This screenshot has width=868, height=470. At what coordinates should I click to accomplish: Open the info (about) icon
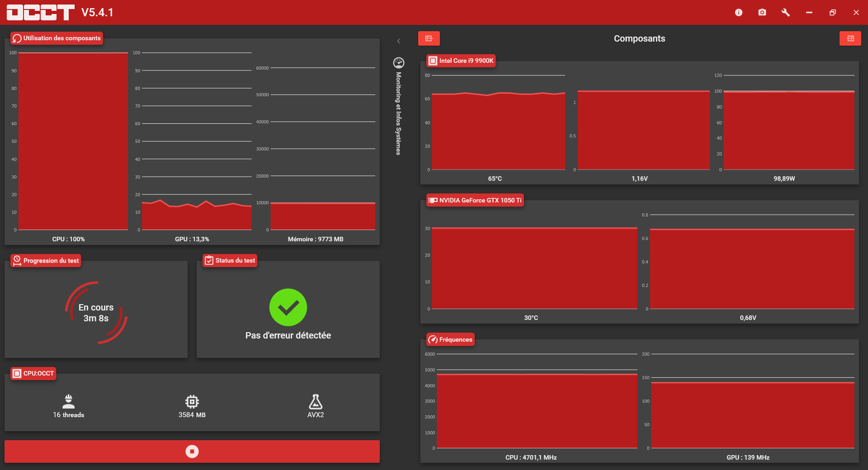point(739,13)
